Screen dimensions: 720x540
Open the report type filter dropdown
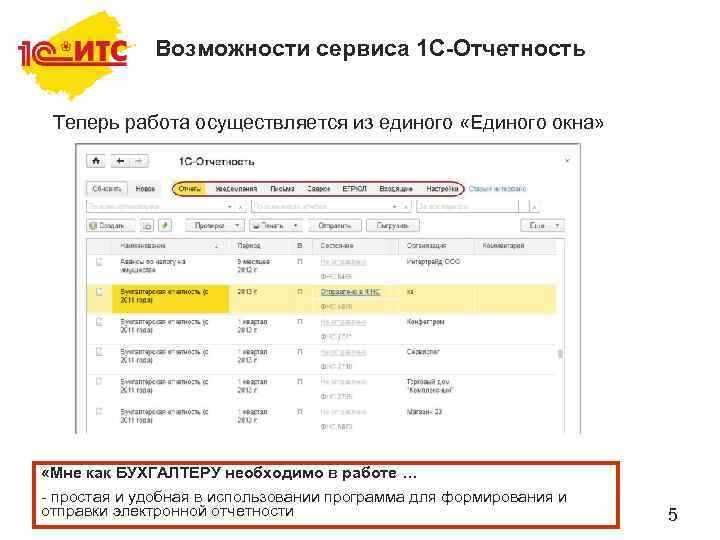[x=394, y=207]
